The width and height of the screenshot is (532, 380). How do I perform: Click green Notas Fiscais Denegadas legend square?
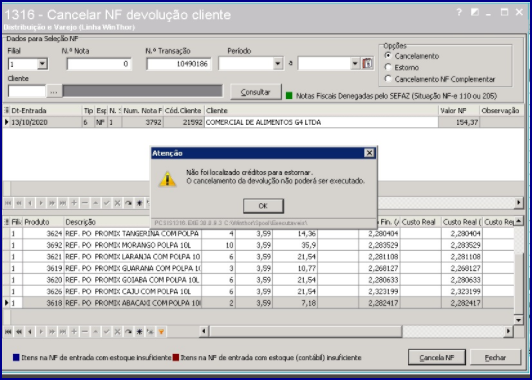(289, 96)
